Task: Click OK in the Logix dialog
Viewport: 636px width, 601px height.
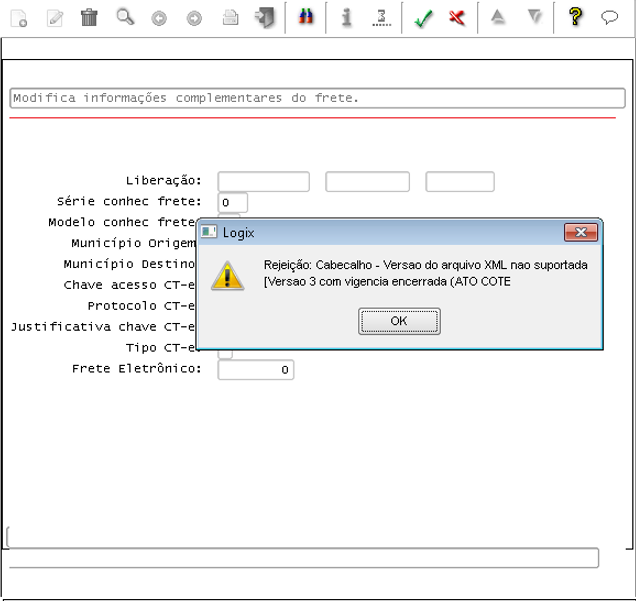Action: (399, 321)
